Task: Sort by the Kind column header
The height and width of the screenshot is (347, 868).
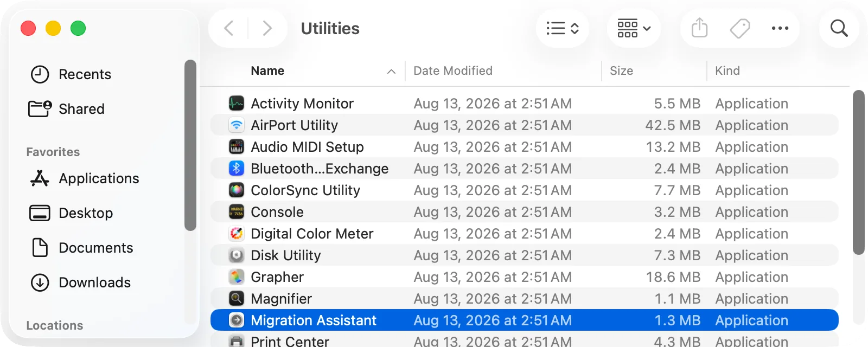Action: pyautogui.click(x=727, y=71)
